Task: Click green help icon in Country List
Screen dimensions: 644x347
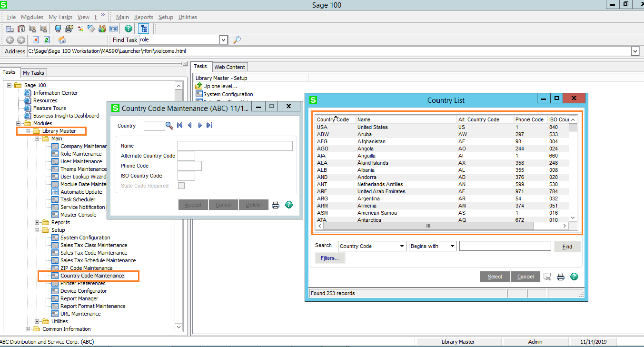Action: click(574, 277)
